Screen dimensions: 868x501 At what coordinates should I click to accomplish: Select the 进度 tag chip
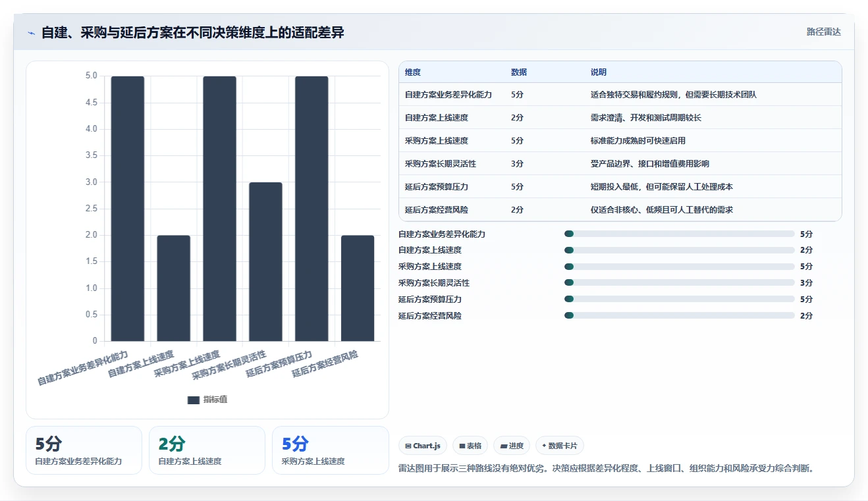(512, 446)
